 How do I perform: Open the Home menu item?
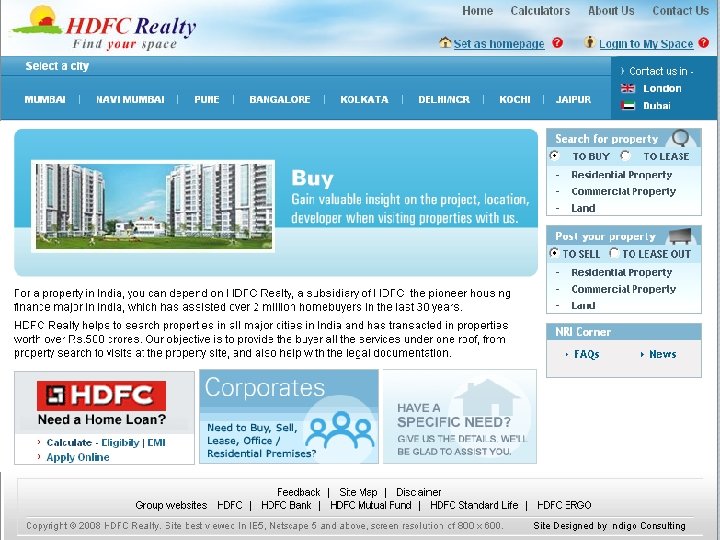point(478,11)
